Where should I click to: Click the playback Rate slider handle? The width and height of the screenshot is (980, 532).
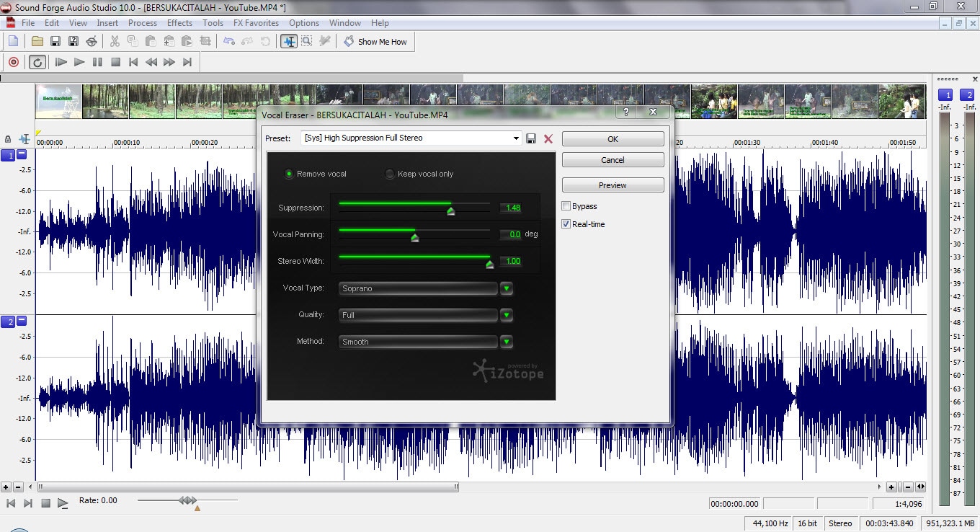(x=187, y=500)
